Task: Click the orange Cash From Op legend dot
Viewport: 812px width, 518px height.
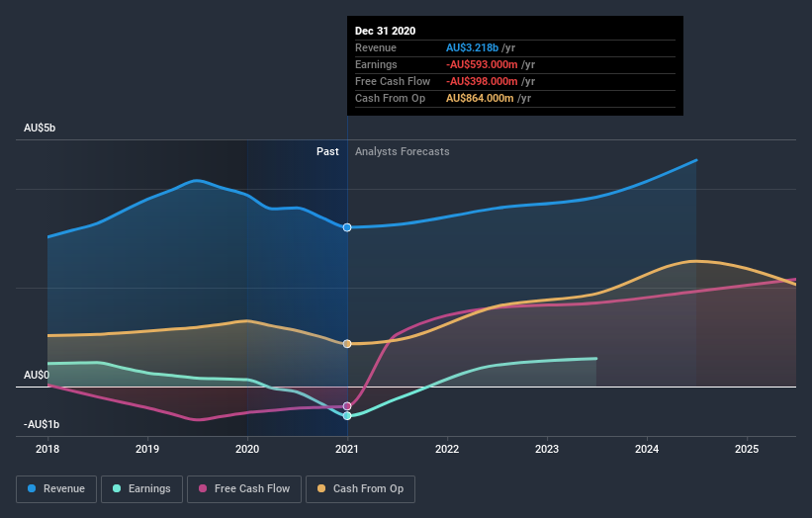Action: (321, 488)
